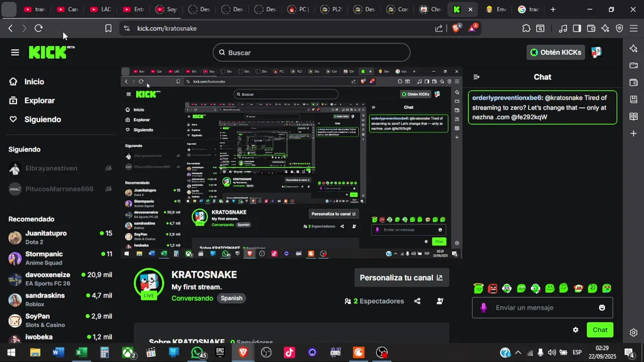The image size is (644, 362).
Task: Click Personaliza tu canal button
Action: tap(401, 278)
